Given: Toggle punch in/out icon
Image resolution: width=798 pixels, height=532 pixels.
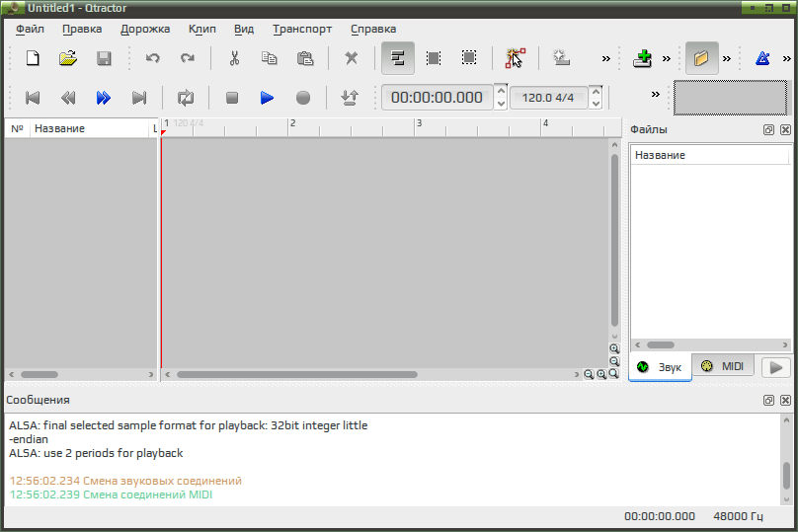Looking at the screenshot, I should tap(350, 98).
